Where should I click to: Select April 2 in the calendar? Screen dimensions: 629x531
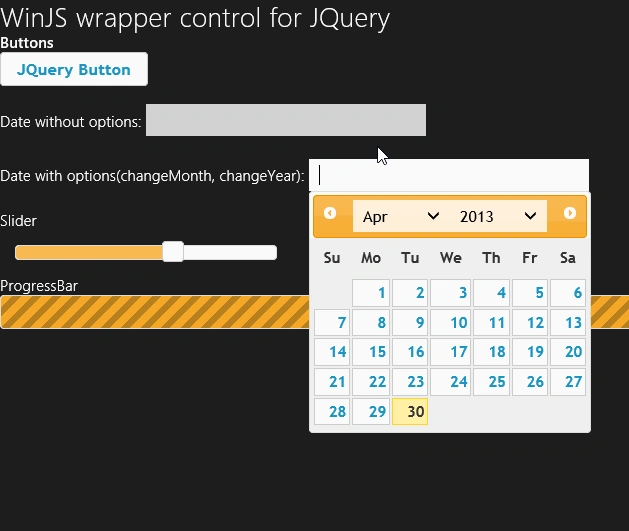coord(410,293)
